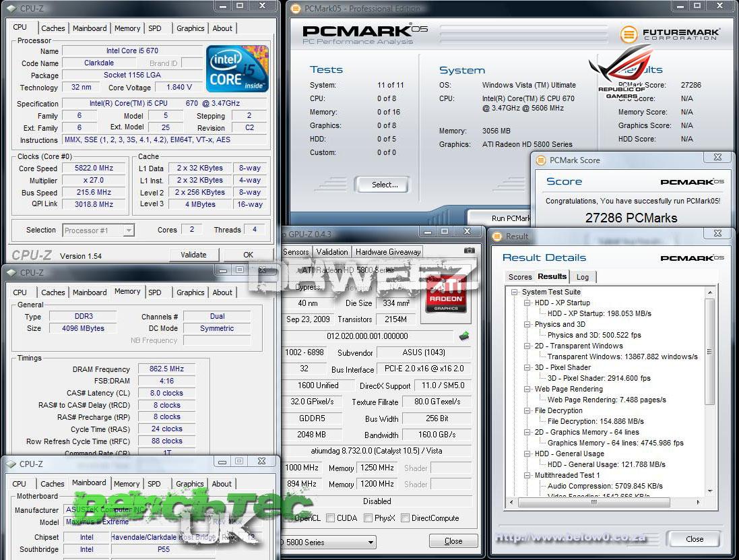Image resolution: width=739 pixels, height=560 pixels.
Task: Collapse the Multithreaded Test 1 node
Action: (527, 475)
